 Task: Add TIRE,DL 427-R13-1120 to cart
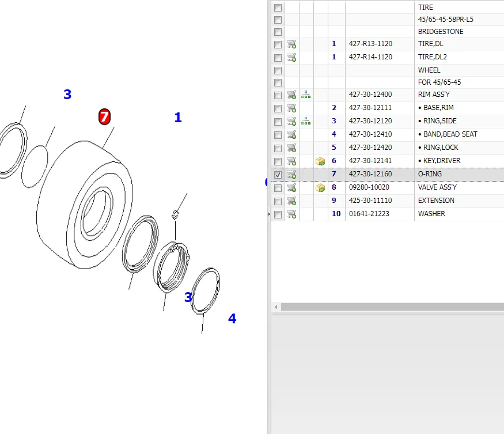[x=291, y=44]
